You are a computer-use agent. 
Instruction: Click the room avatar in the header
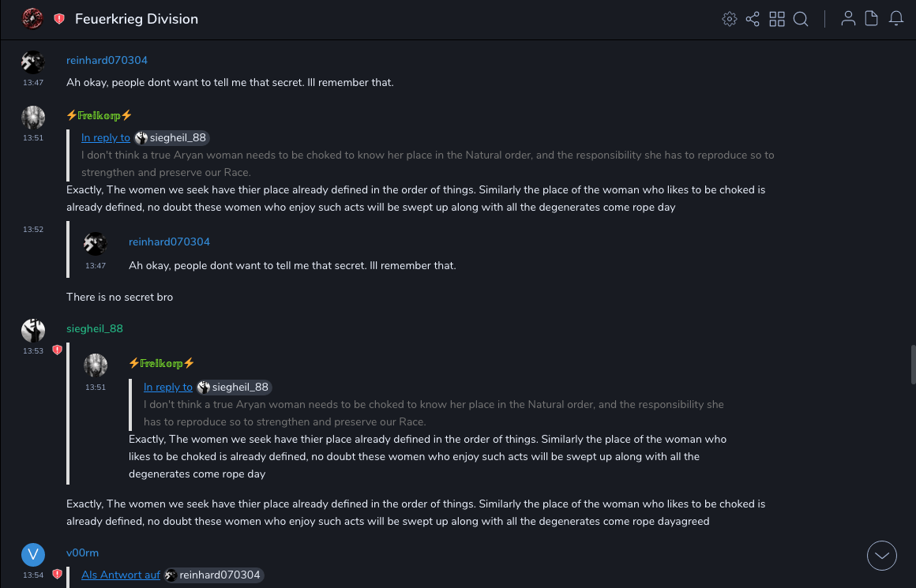click(32, 18)
